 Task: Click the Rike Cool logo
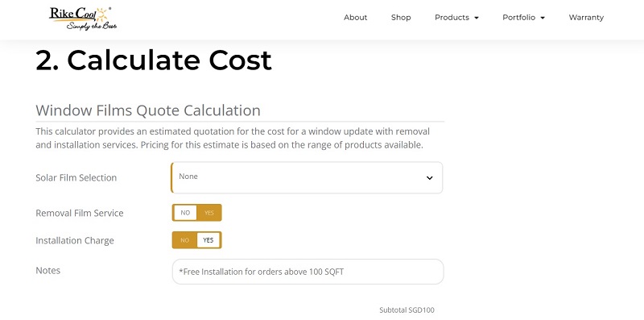click(83, 19)
